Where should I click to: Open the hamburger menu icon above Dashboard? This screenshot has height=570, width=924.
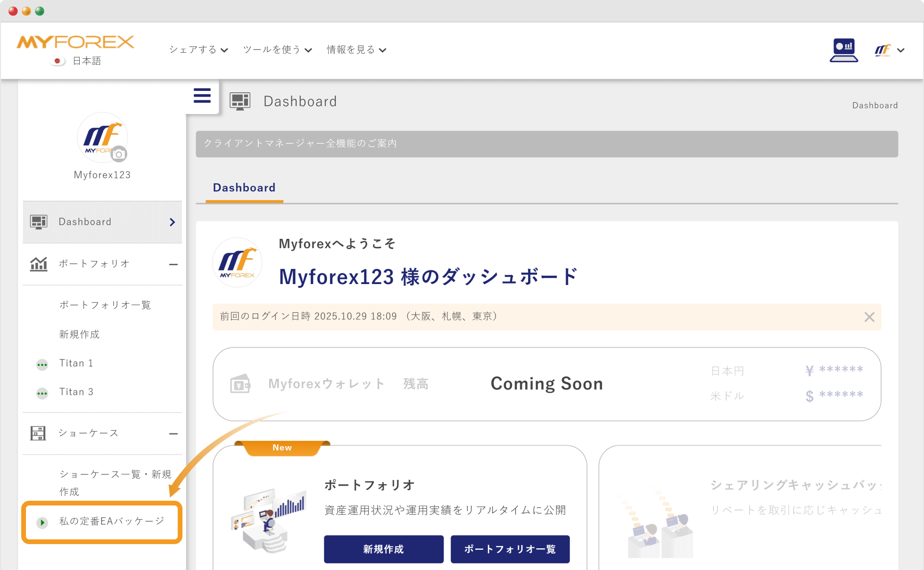202,96
